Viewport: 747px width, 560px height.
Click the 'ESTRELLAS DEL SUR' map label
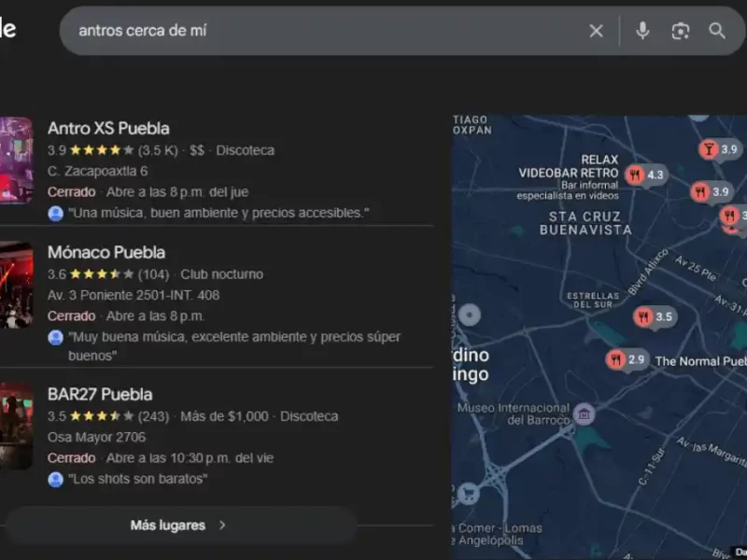coord(593,300)
